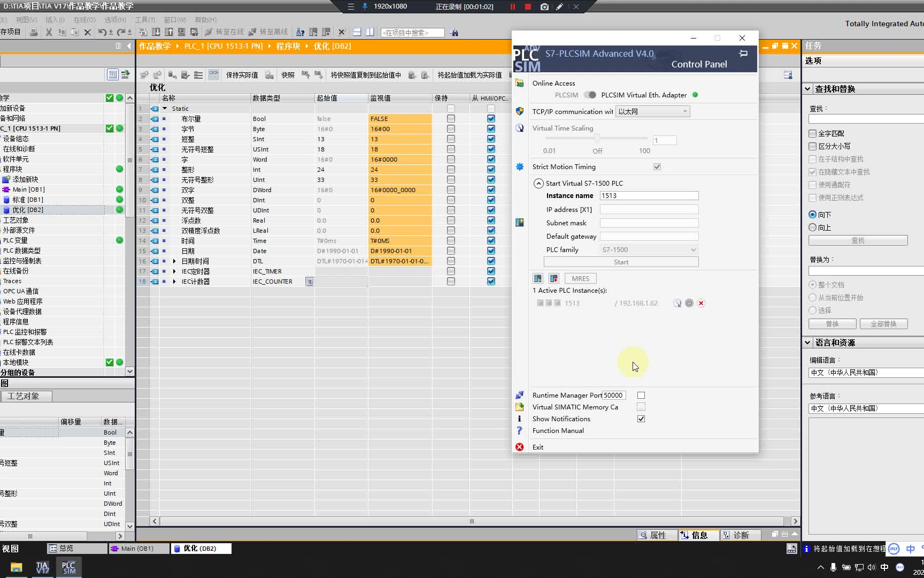Collapse the Start Virtual S7-1500 PLC section

coord(538,183)
